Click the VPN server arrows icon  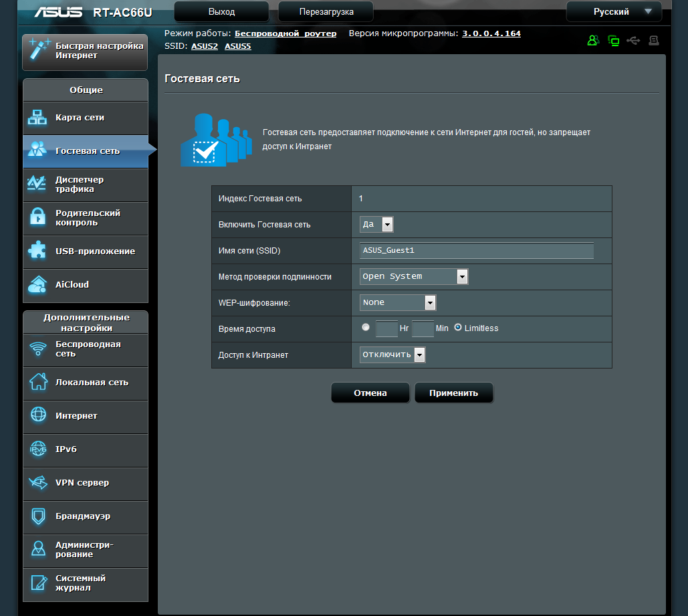(38, 482)
